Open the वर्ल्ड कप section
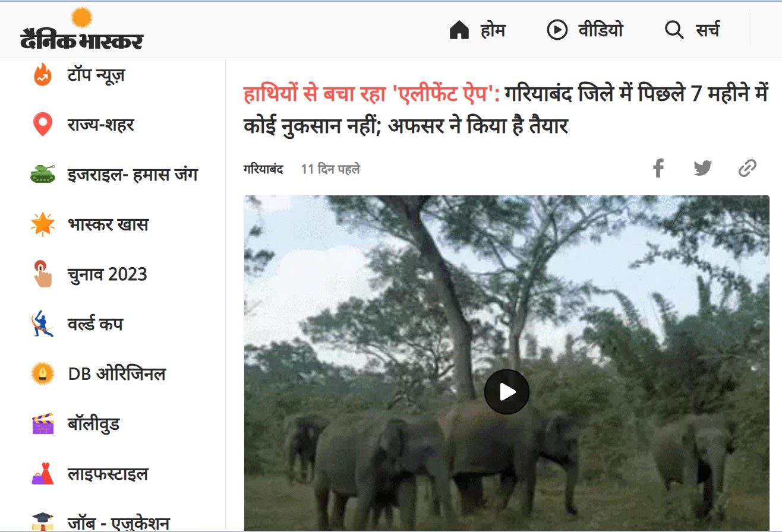The height and width of the screenshot is (532, 782). 95,324
